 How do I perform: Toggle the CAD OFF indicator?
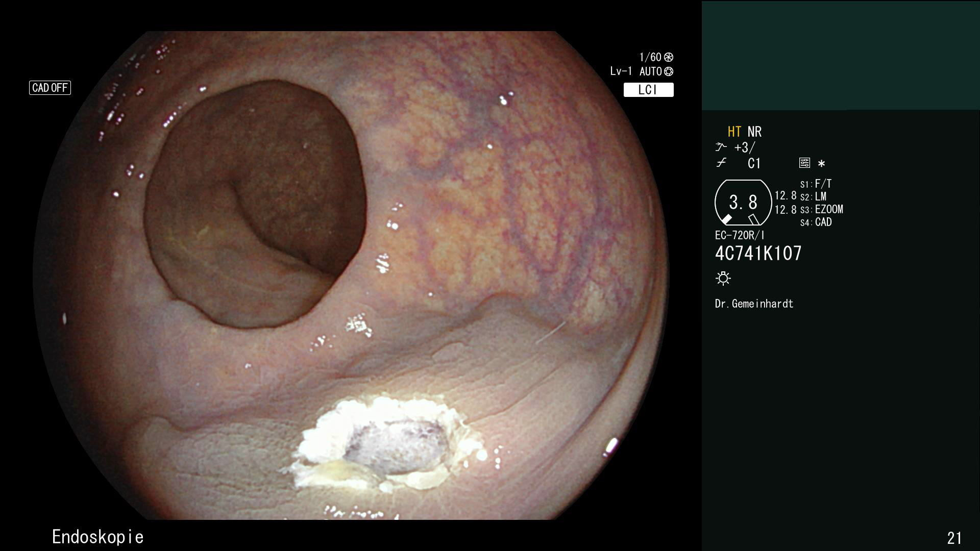pyautogui.click(x=50, y=88)
